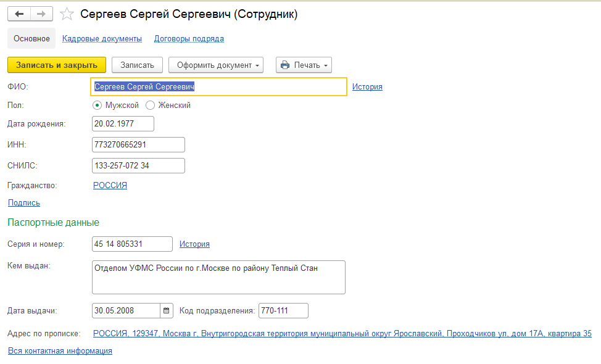
Task: Click the forward navigation arrow
Action: (41, 14)
